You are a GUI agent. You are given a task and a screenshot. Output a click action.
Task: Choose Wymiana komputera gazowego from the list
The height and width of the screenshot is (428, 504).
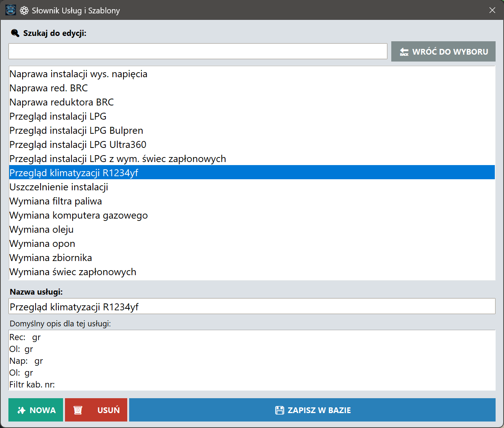click(79, 216)
